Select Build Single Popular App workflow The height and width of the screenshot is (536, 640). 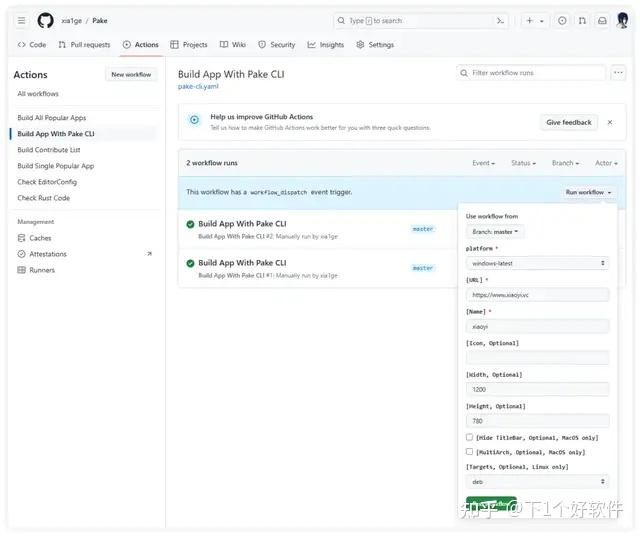tap(56, 166)
